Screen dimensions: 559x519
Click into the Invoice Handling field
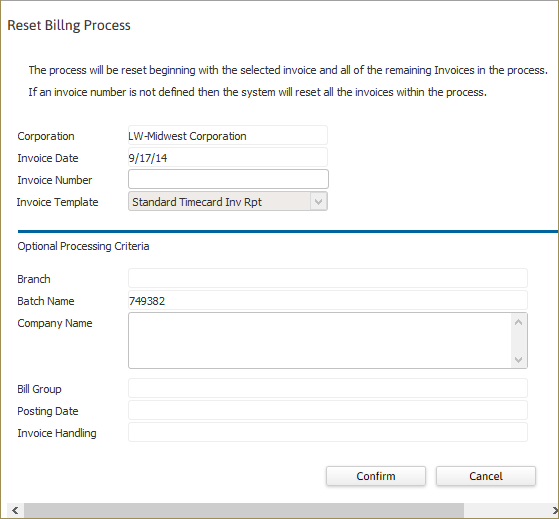pyautogui.click(x=328, y=432)
